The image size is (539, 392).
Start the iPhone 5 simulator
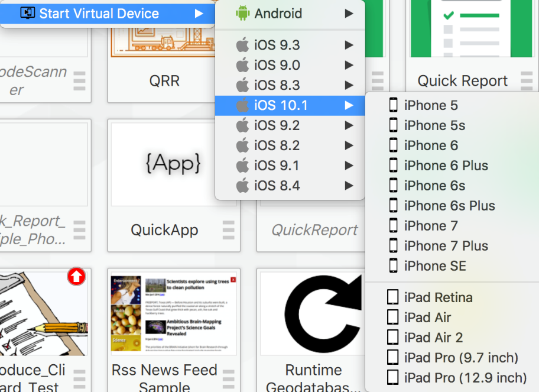coord(452,105)
